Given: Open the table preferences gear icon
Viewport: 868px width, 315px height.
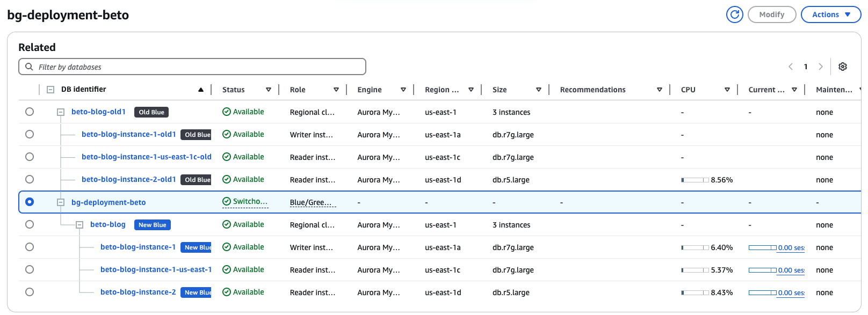Looking at the screenshot, I should click(842, 67).
